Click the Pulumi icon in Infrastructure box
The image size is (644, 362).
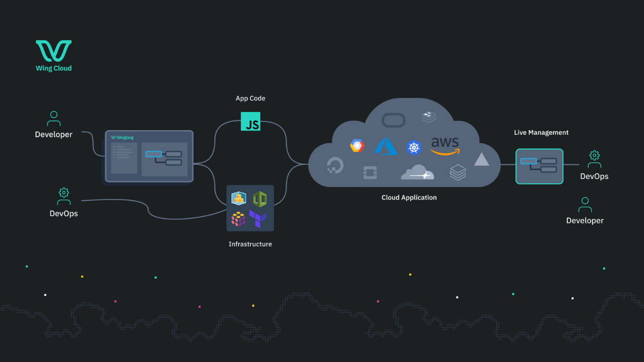point(239,219)
